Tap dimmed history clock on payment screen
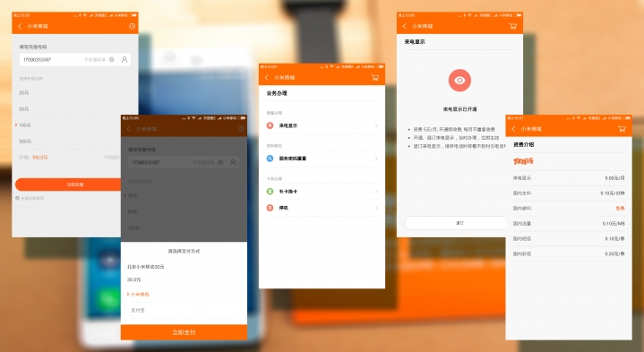 [x=241, y=129]
